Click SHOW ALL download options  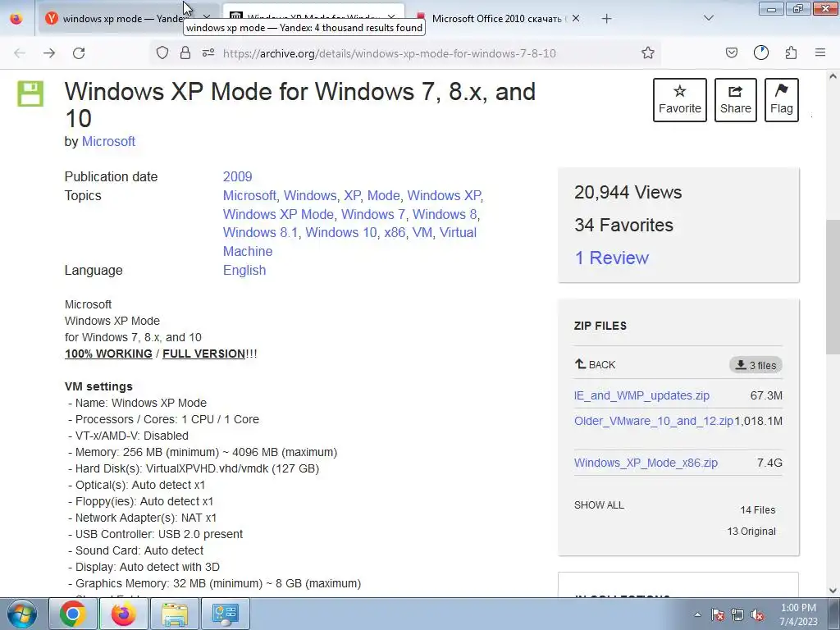[599, 505]
